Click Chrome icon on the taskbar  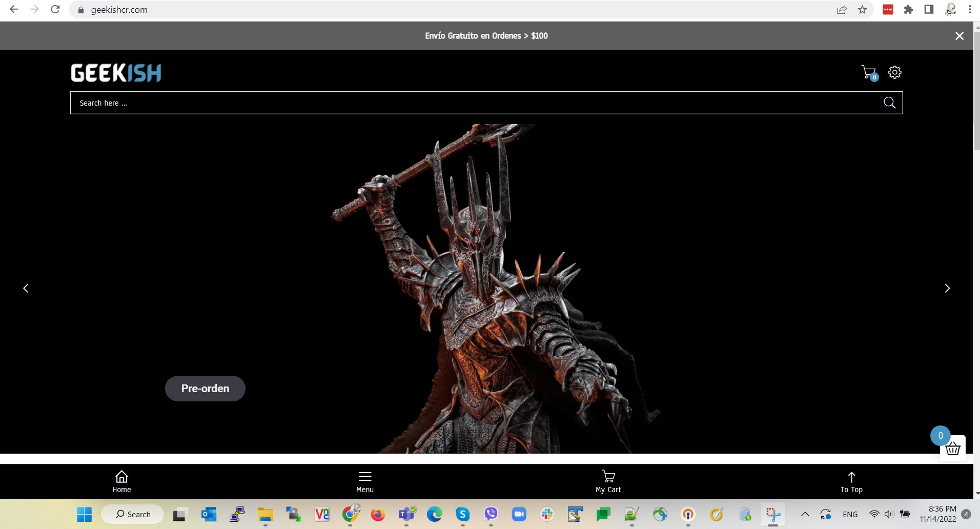click(x=351, y=514)
